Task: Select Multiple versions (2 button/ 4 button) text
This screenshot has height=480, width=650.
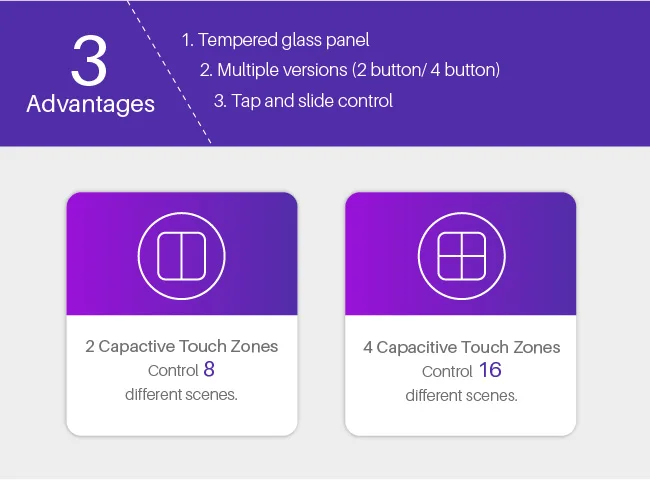Action: [350, 70]
